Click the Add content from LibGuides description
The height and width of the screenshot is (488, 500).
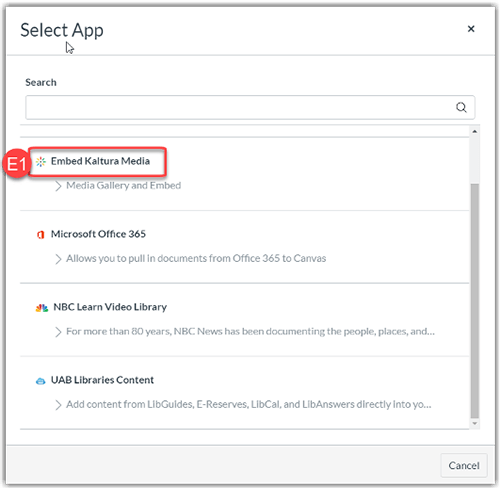(x=249, y=404)
